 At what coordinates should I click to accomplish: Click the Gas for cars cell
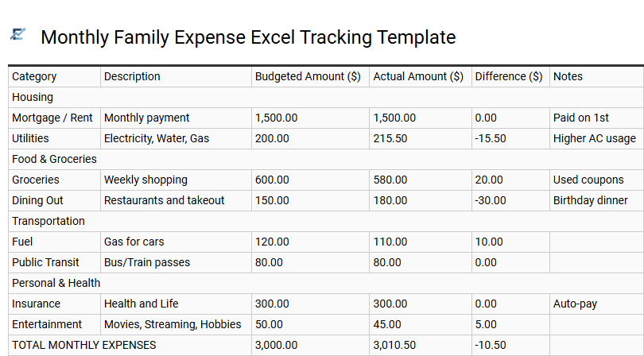(x=176, y=242)
